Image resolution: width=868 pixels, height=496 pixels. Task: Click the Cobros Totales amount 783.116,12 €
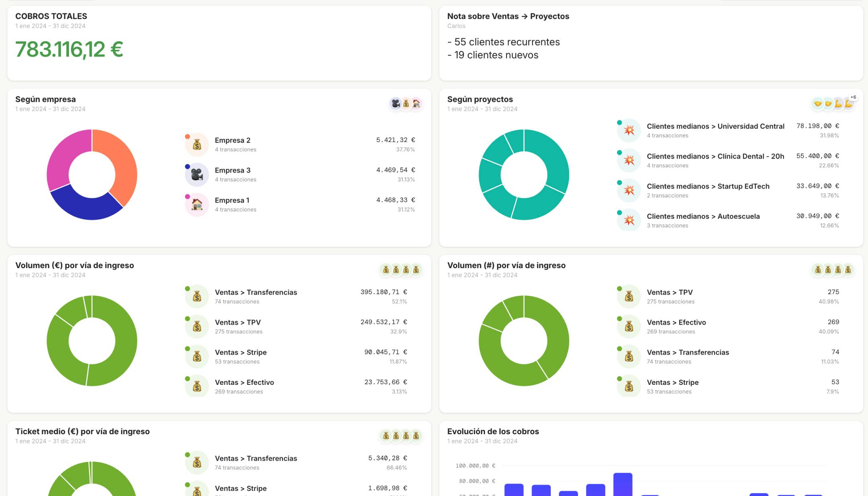tap(69, 50)
